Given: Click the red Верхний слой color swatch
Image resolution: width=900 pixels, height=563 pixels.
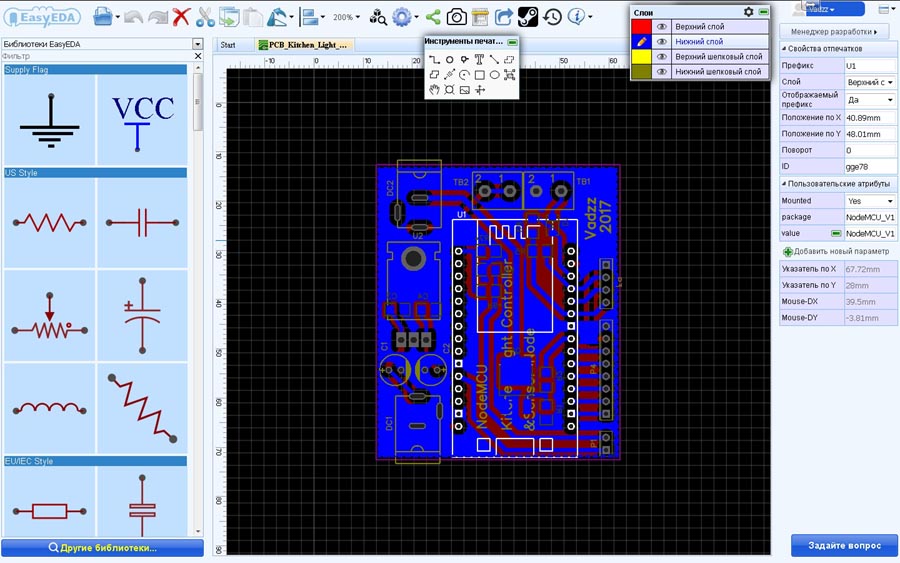Looking at the screenshot, I should point(641,26).
